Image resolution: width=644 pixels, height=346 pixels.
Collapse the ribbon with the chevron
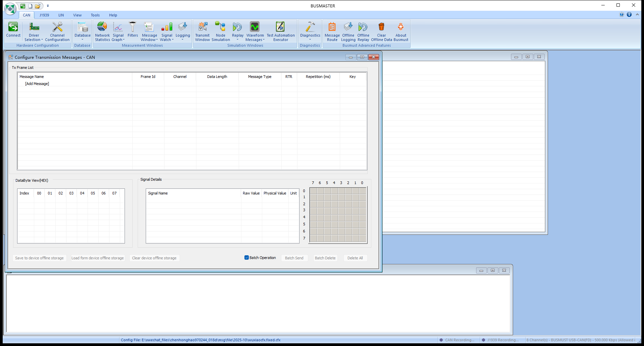click(x=637, y=14)
